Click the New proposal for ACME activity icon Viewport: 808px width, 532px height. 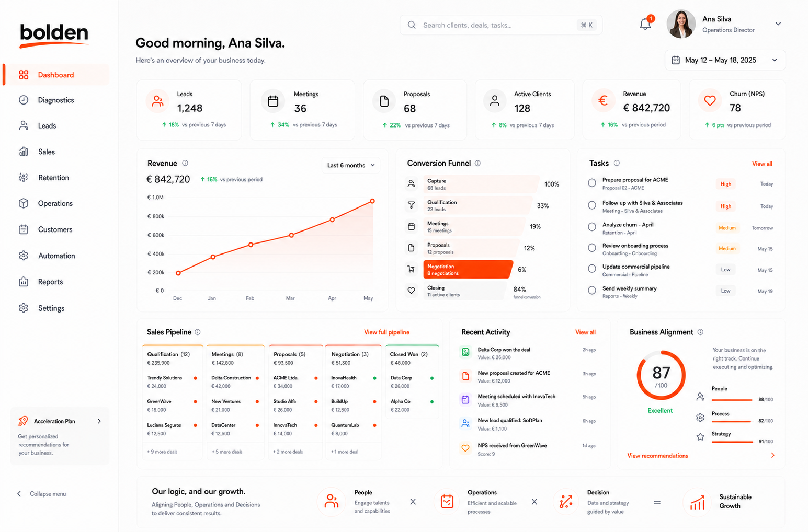pos(465,376)
